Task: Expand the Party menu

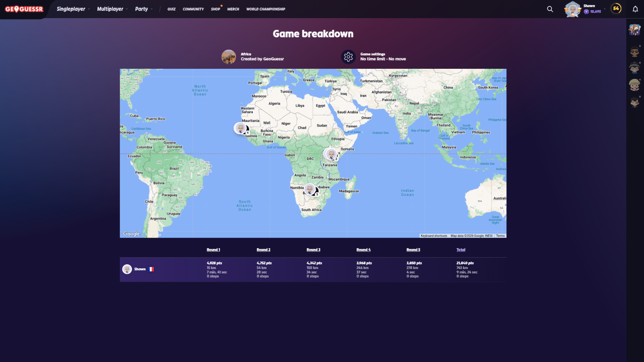Action: (142, 9)
